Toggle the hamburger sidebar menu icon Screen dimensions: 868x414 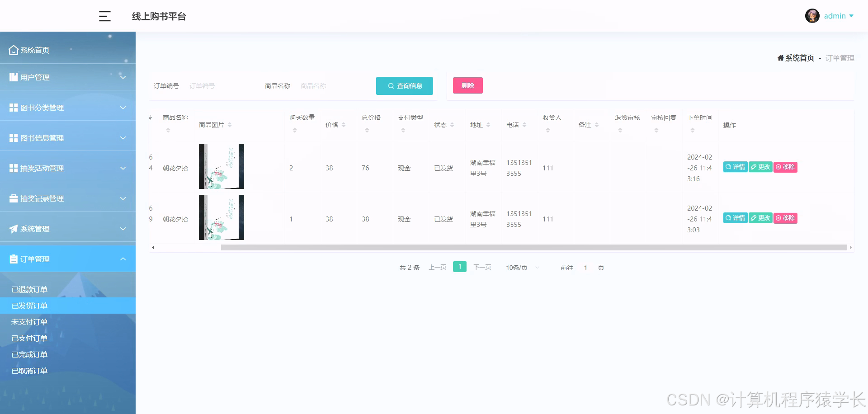click(105, 16)
